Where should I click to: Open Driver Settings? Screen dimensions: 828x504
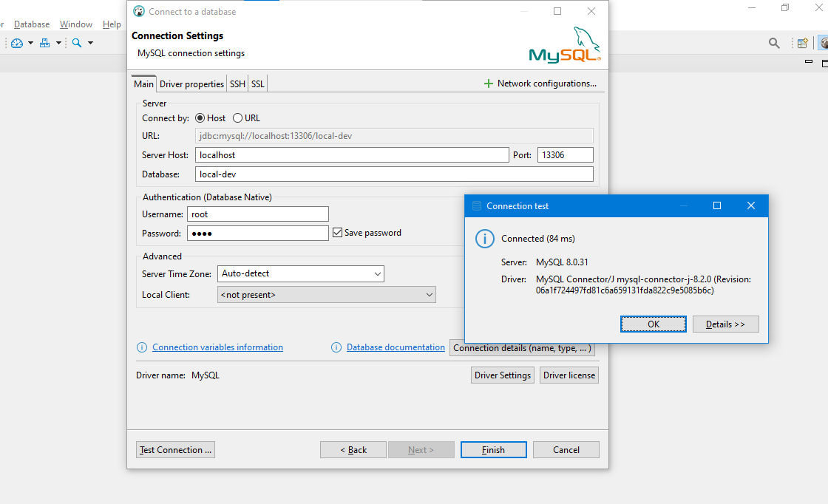click(x=503, y=375)
